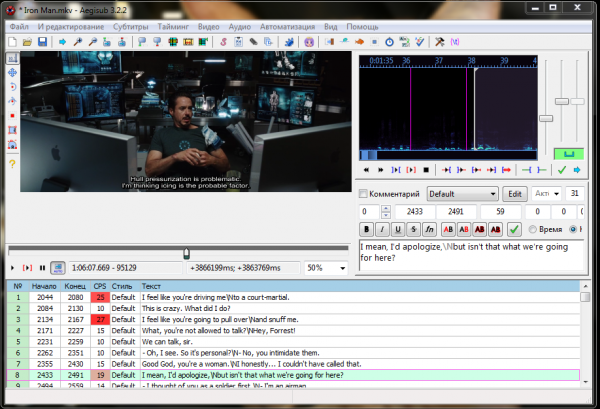Open the Аудио menu
600x409 pixels.
pos(240,27)
